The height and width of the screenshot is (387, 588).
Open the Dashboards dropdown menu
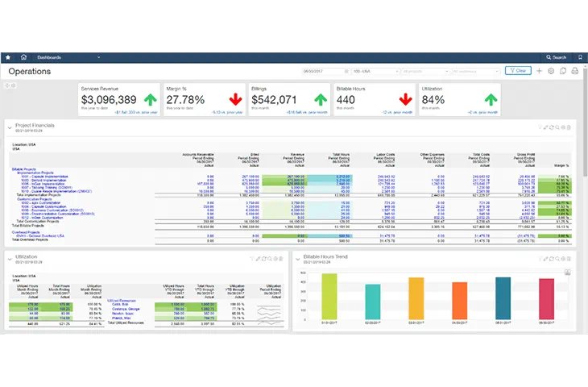pos(68,57)
